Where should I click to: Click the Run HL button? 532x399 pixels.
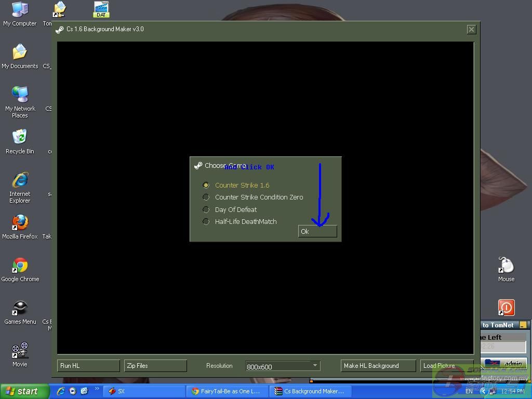[88, 366]
